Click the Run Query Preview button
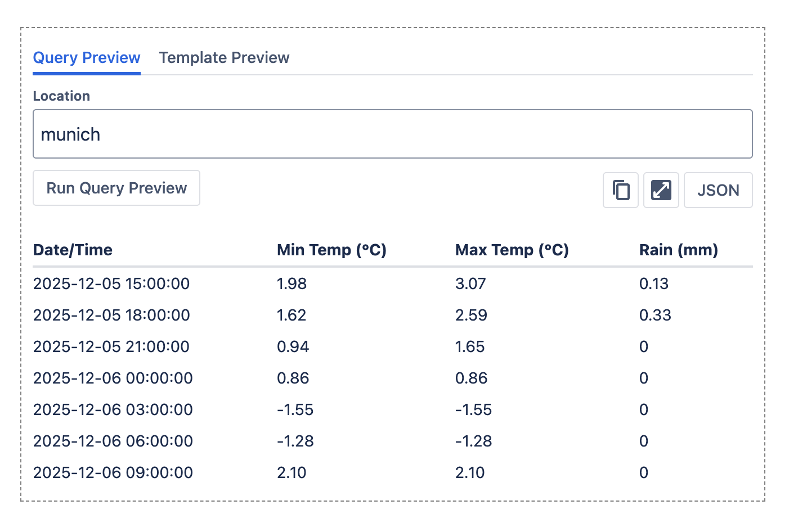This screenshot has height=532, width=789. pyautogui.click(x=116, y=188)
